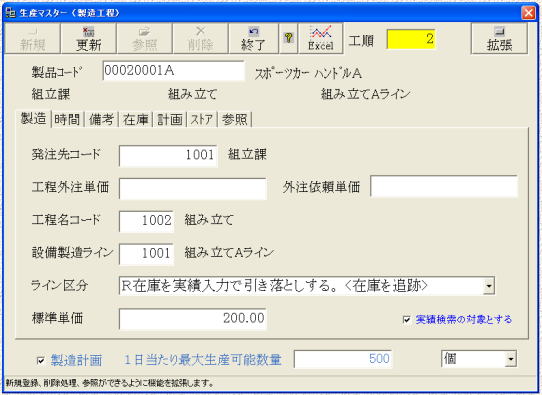
Task: Click the empty 外注依頼単価 input field
Action: (x=444, y=186)
